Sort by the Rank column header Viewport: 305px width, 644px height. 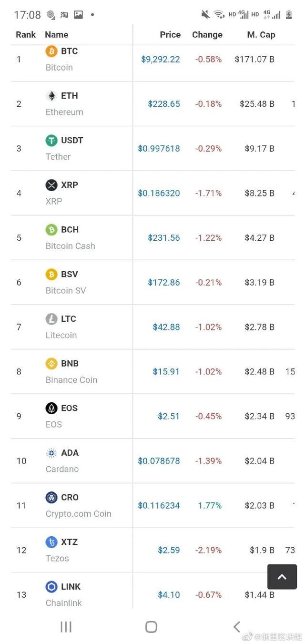(x=26, y=35)
